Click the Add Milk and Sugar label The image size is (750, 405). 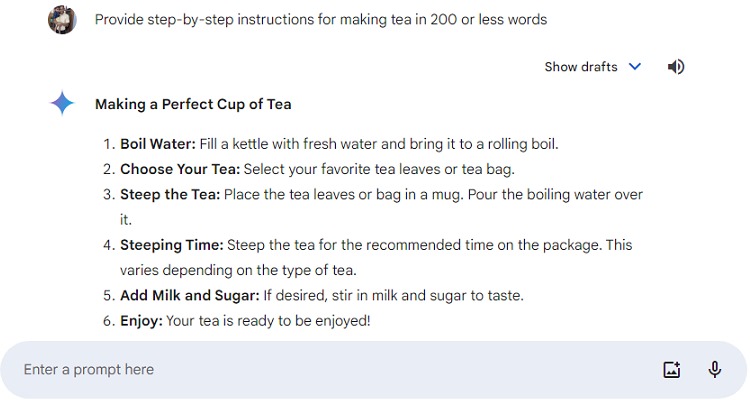pyautogui.click(x=189, y=295)
